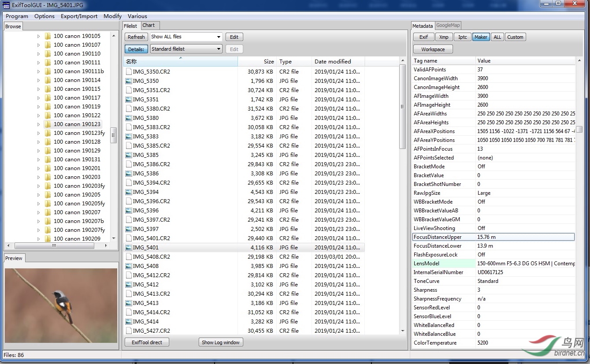Click the blank file icon of IMG_5350.CR2

tap(129, 71)
